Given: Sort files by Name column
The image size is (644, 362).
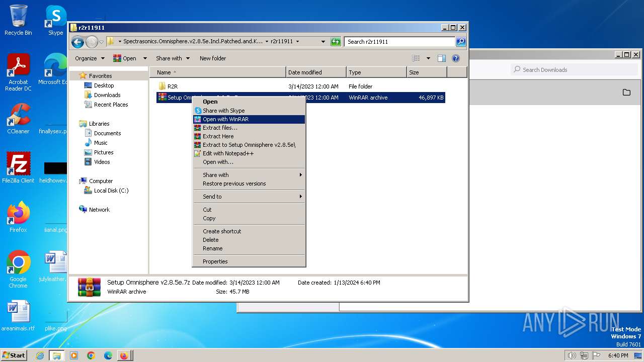Looking at the screenshot, I should pos(218,72).
